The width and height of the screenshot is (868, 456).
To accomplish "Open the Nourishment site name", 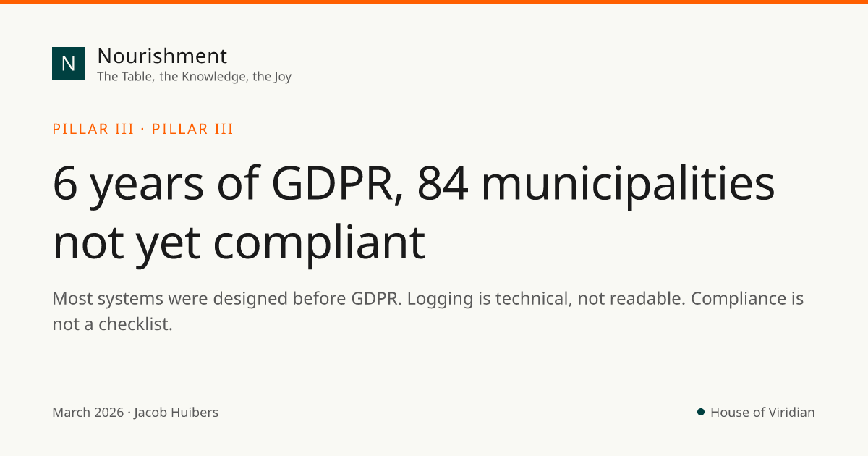I will [x=162, y=56].
